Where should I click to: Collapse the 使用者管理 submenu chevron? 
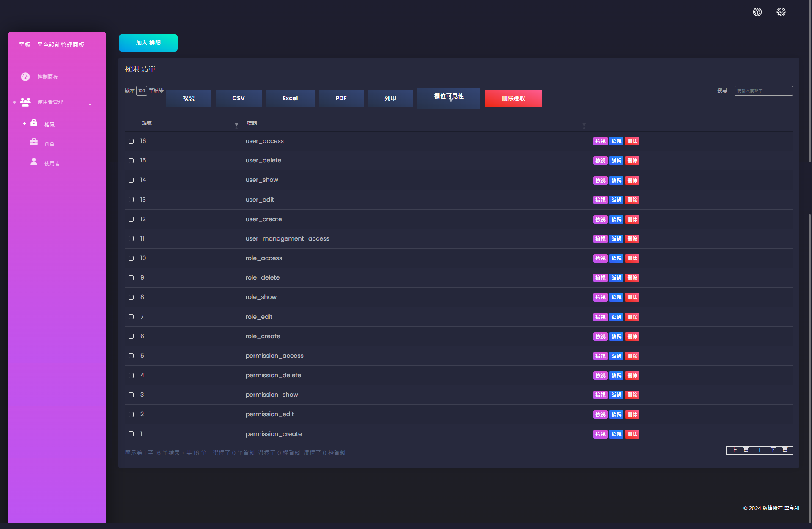[x=90, y=104]
